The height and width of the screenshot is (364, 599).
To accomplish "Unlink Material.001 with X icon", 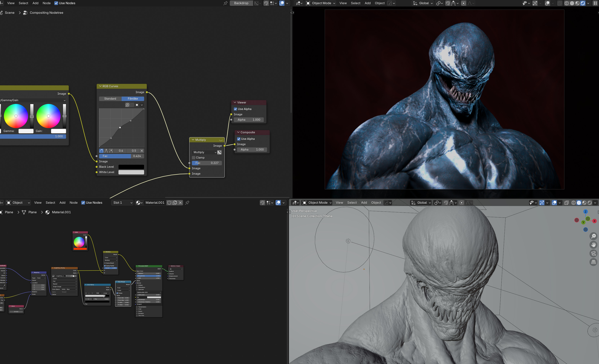I will (x=180, y=203).
